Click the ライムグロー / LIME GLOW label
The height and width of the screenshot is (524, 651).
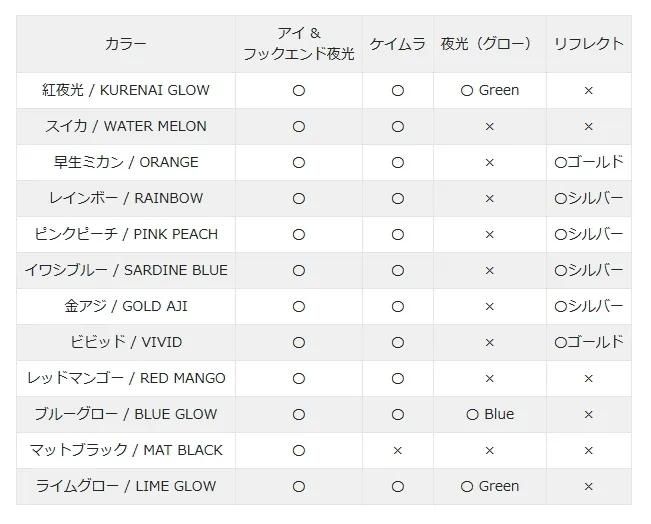(126, 486)
